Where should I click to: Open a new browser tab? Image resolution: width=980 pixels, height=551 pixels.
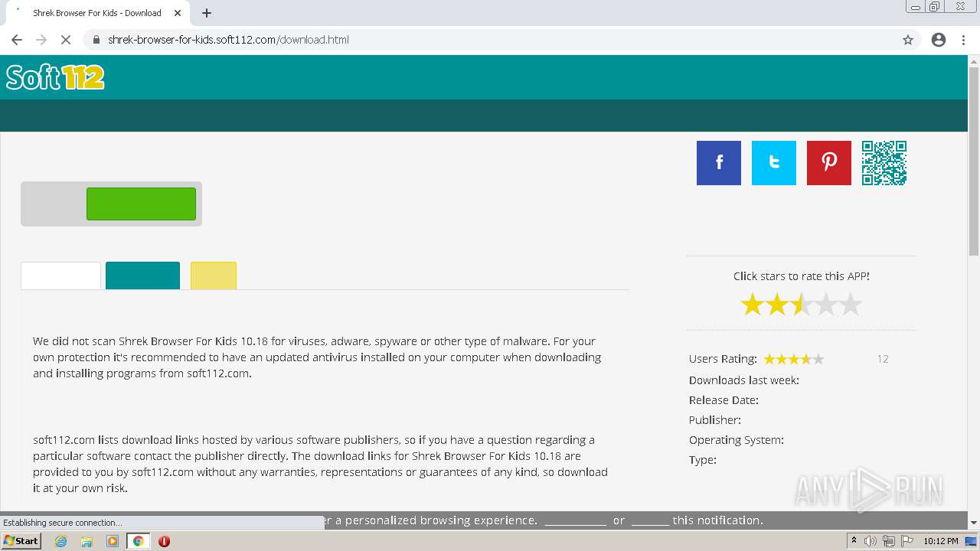click(x=207, y=13)
